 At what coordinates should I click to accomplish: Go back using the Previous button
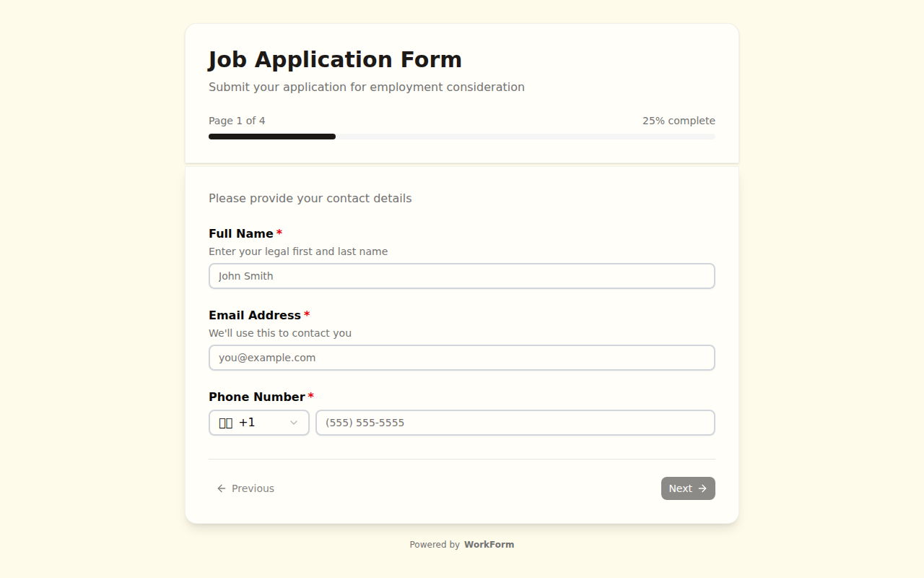pos(245,488)
